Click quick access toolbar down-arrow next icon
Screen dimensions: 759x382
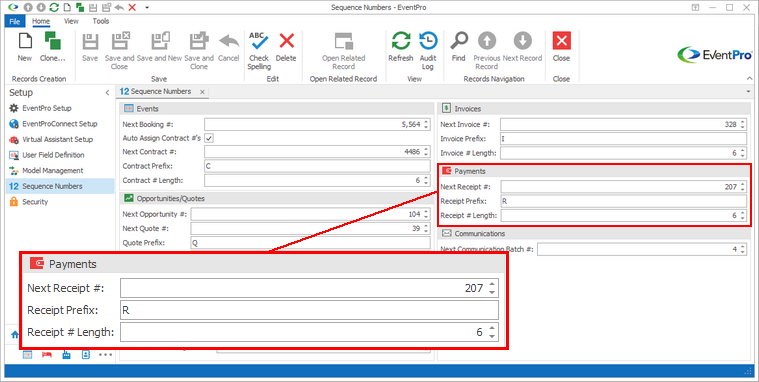pyautogui.click(x=41, y=7)
